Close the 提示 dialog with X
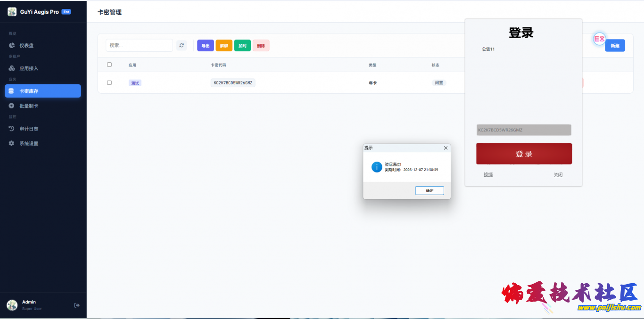Screen dimensions: 644x319 click(x=446, y=148)
